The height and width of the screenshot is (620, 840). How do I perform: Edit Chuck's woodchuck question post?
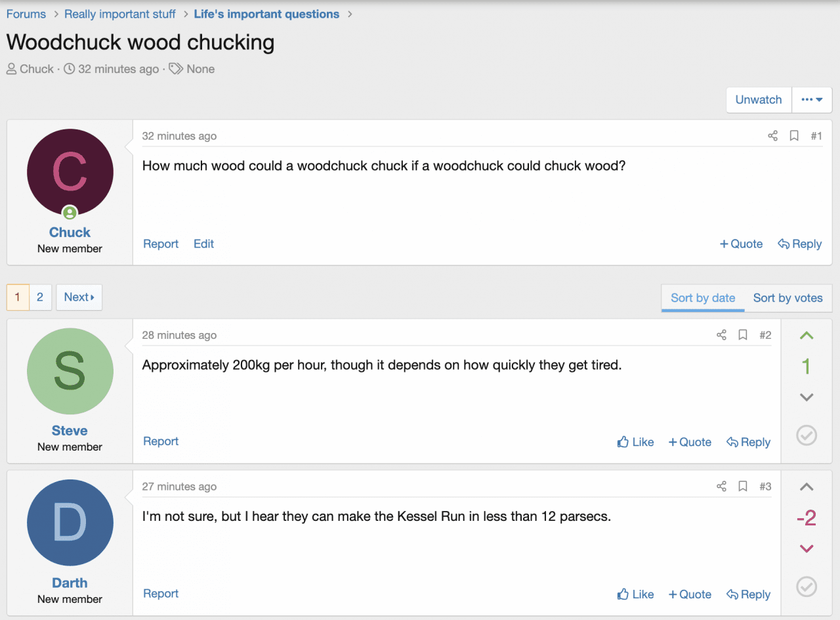pos(203,244)
